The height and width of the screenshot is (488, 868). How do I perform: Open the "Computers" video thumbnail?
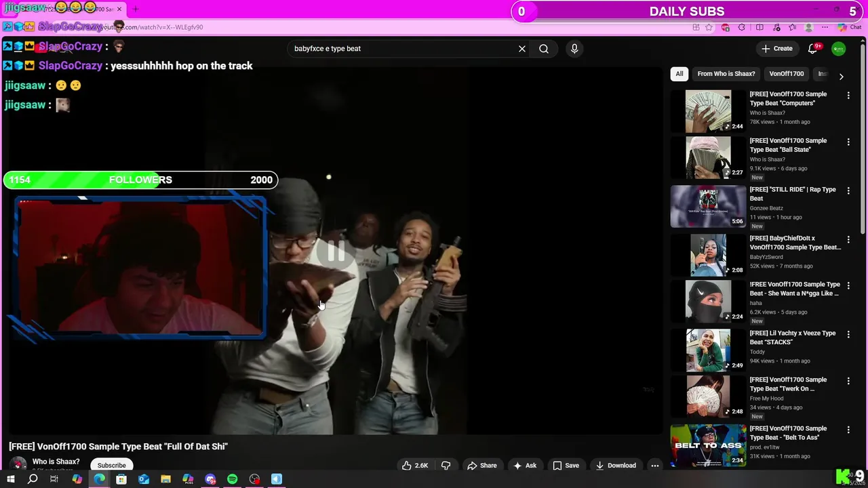(708, 111)
